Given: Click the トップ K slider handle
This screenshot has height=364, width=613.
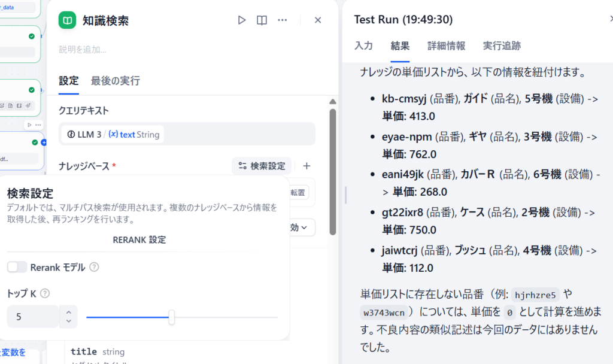Looking at the screenshot, I should [x=171, y=317].
